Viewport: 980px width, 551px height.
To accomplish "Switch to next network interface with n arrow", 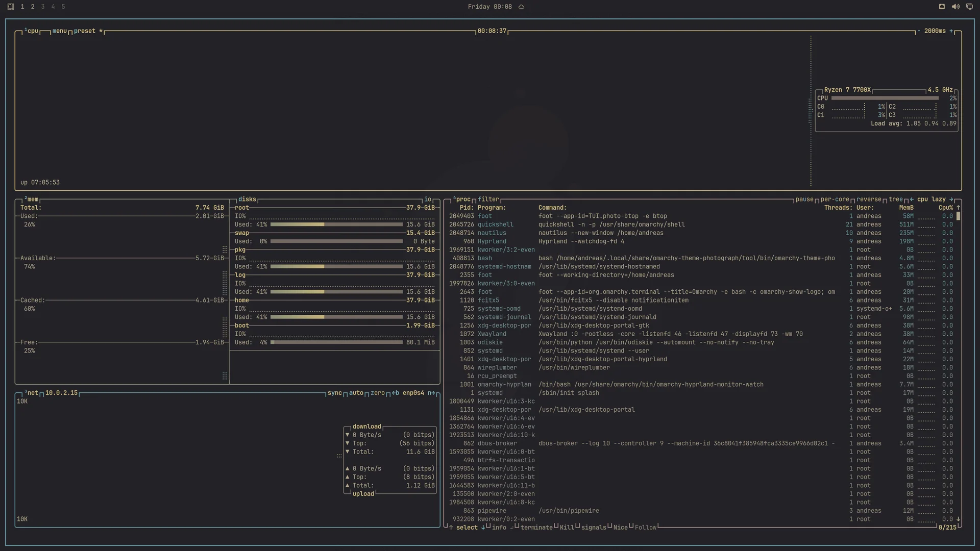I will (431, 393).
